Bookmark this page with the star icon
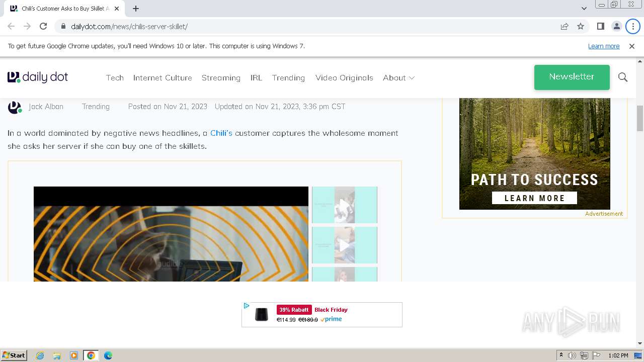 581,26
